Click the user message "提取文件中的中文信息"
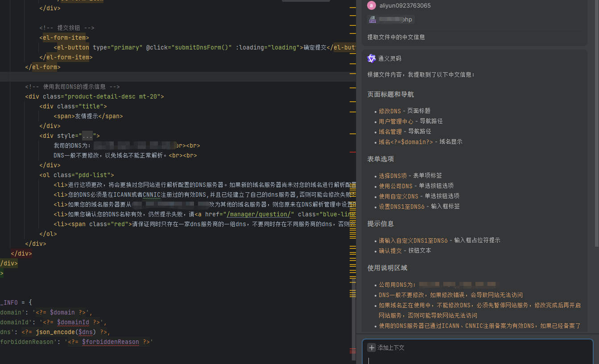 point(396,37)
